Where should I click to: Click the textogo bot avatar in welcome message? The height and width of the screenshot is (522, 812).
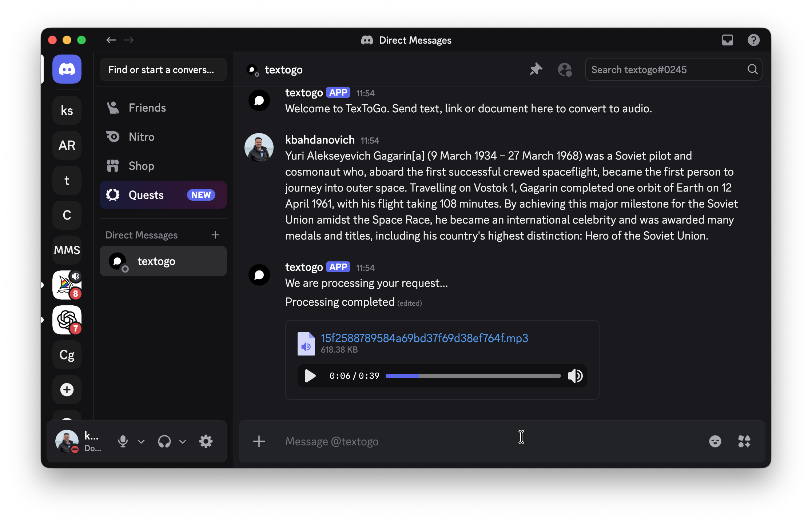click(x=259, y=100)
